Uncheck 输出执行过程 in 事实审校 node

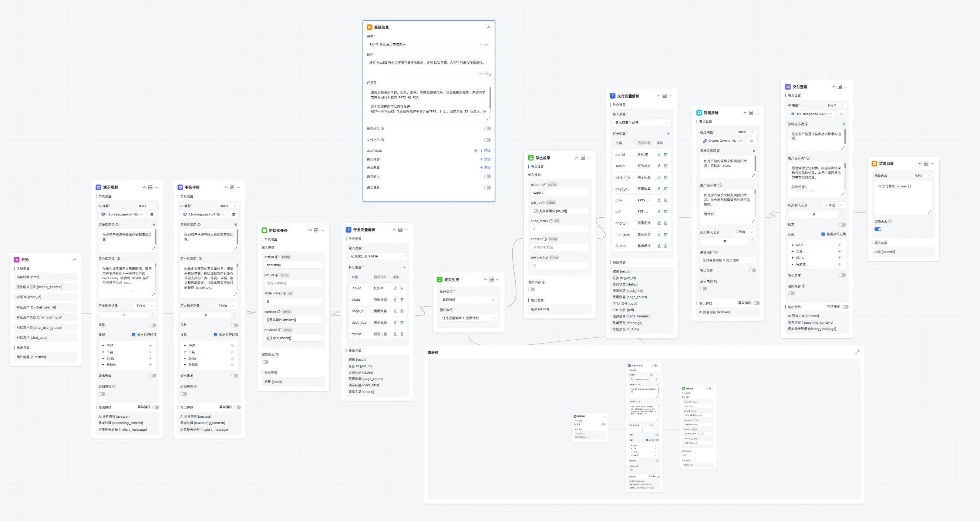point(215,335)
